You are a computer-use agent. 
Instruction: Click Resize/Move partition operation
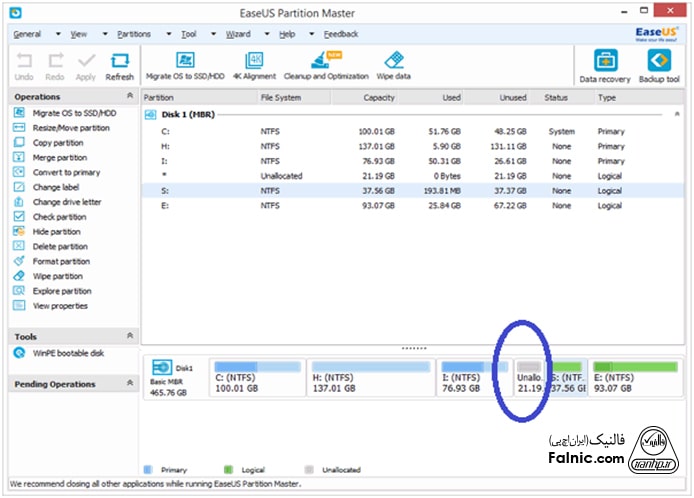pyautogui.click(x=71, y=128)
